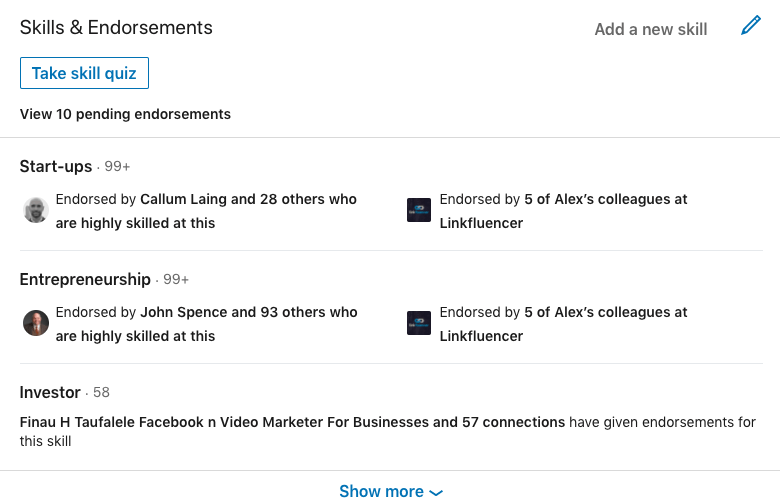Click Linkfluencer logo next to Entrepreneurship endorsement
This screenshot has height=504, width=780.
419,323
